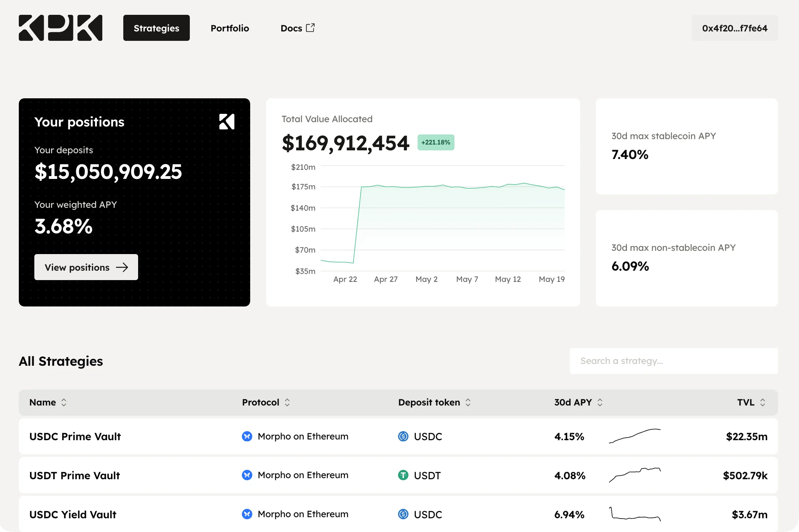Click APY sparkline in USDT Prime Vault row
This screenshot has height=532, width=799.
[635, 475]
